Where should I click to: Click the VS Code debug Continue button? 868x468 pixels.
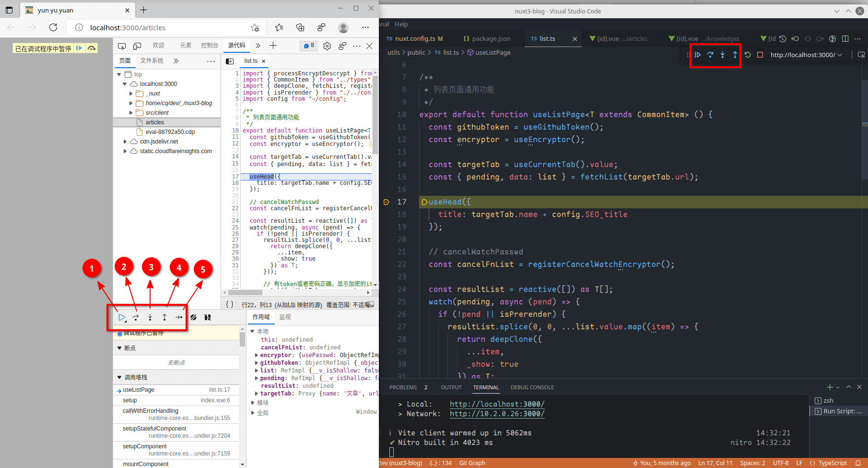[698, 55]
